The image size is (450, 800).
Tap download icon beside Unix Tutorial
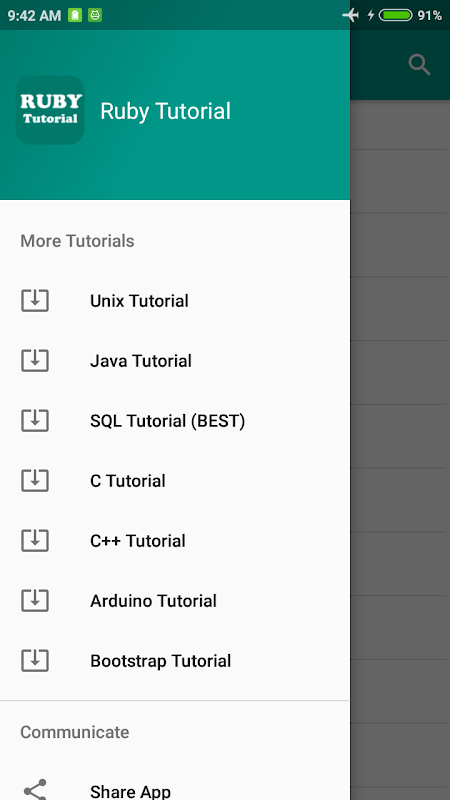click(x=35, y=301)
